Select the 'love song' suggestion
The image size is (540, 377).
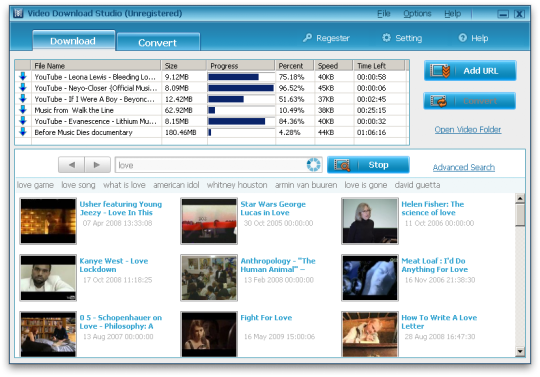[x=78, y=185]
